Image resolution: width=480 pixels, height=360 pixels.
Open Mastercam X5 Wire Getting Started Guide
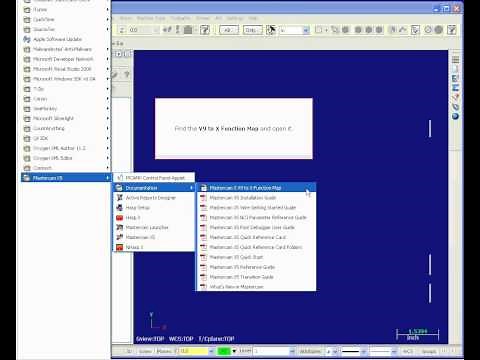tap(256, 208)
